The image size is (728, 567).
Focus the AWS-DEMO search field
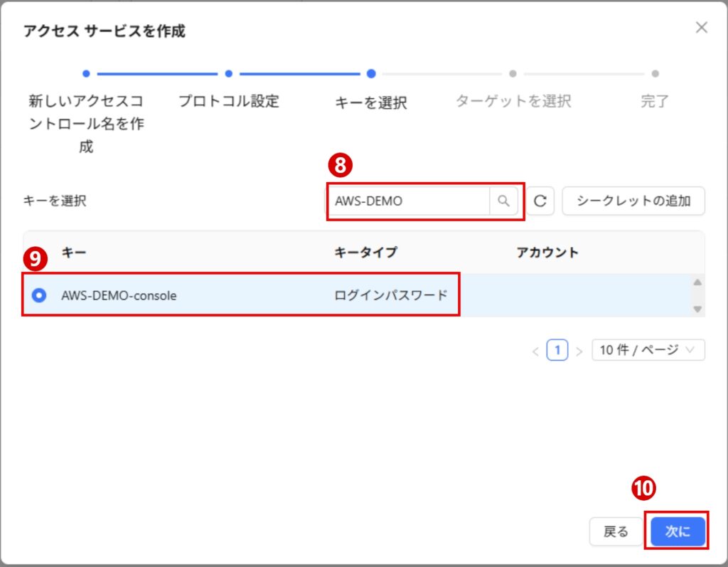point(409,201)
